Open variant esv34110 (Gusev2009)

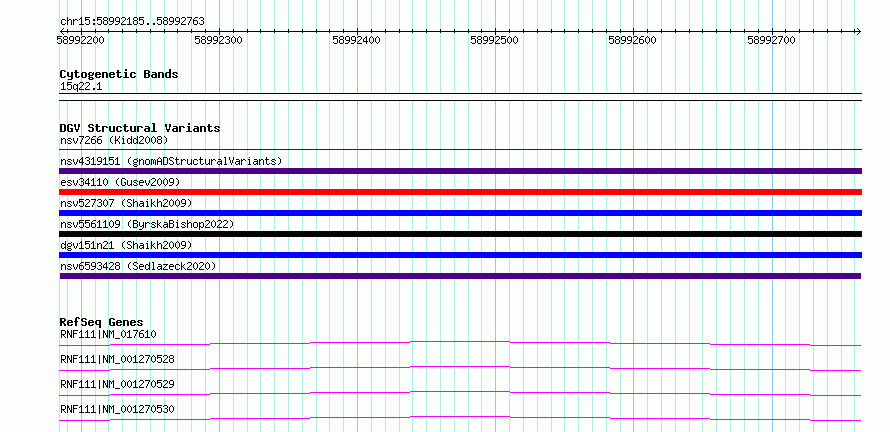click(x=120, y=182)
